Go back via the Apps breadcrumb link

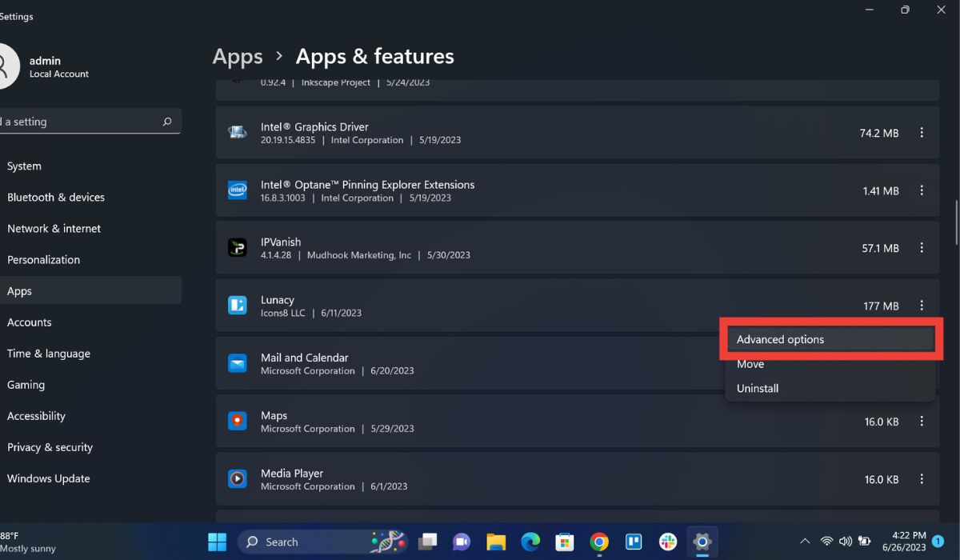[x=237, y=56]
